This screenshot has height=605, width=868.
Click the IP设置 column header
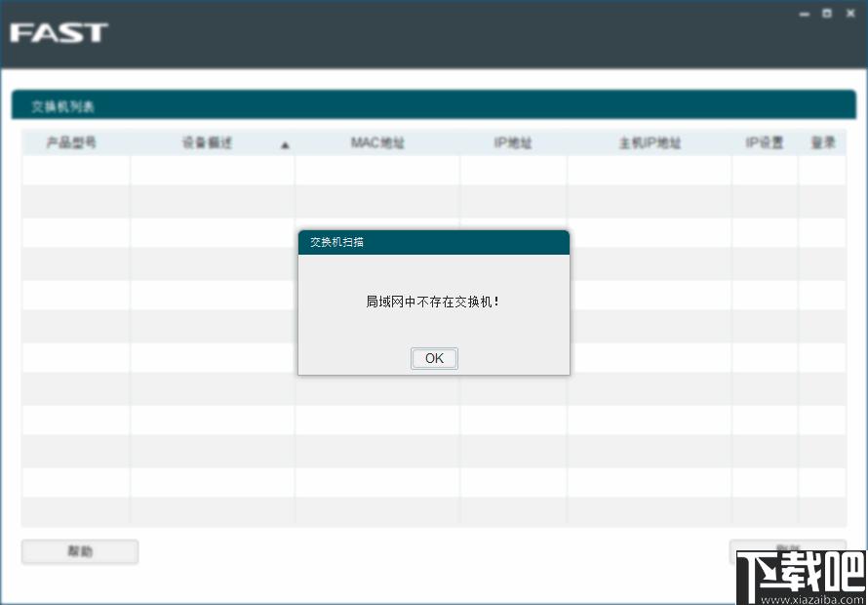point(765,142)
